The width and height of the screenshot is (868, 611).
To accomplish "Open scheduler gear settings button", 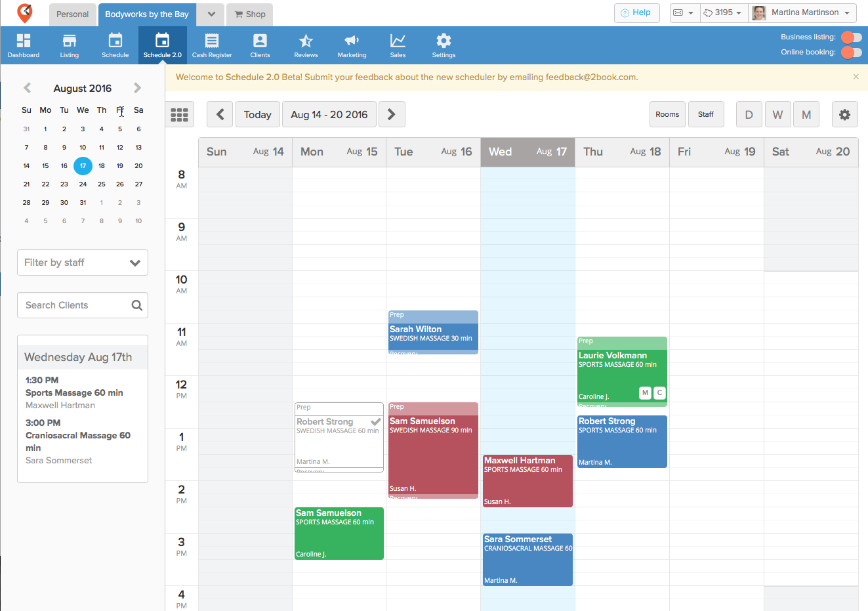I will coord(844,115).
